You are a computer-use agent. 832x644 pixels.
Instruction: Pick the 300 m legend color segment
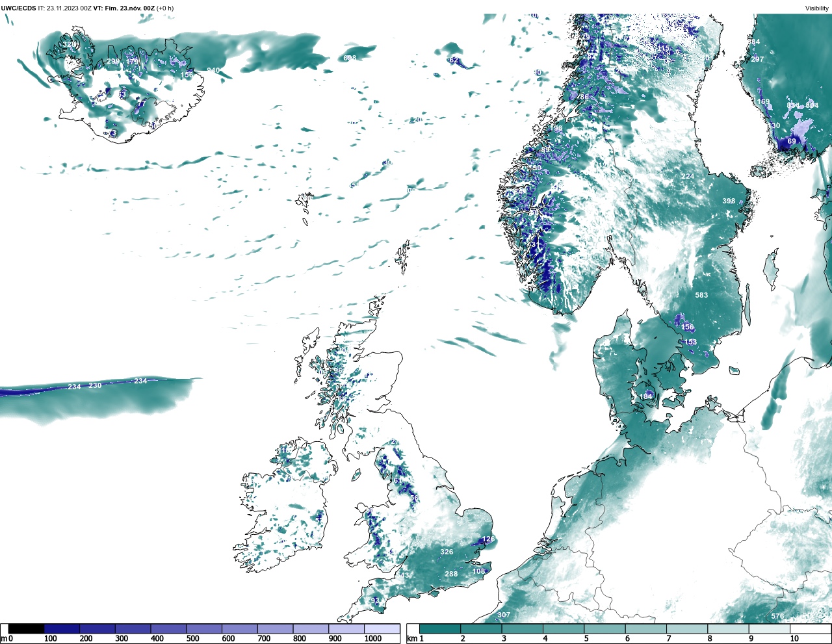tap(133, 629)
